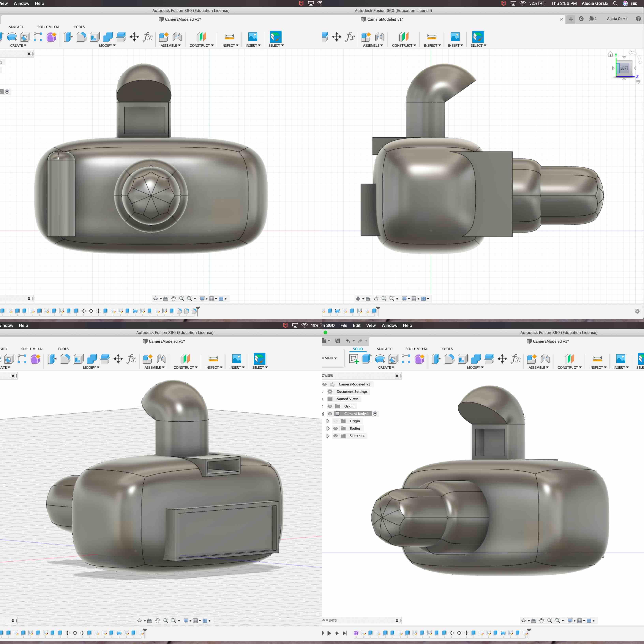
Task: Open Edit menu in lower menu bar
Action: pyautogui.click(x=356, y=325)
